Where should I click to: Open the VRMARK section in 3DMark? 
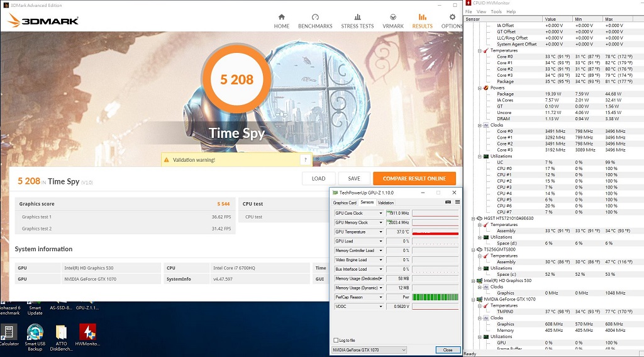393,21
